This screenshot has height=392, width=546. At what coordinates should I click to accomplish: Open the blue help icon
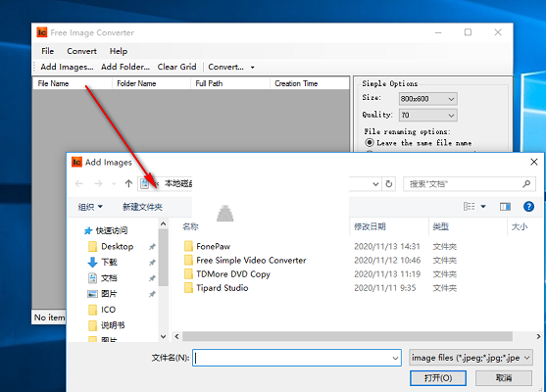pyautogui.click(x=528, y=207)
